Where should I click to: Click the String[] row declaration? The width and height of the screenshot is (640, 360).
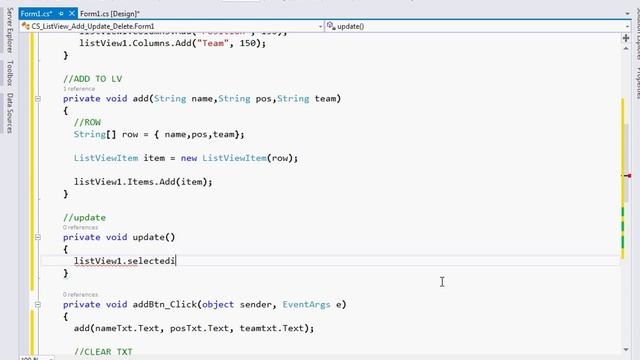159,134
